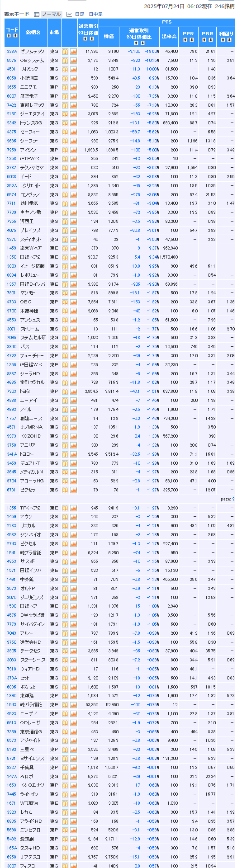
Task: Open book icon for ゼンムテック row
Action: click(x=65, y=52)
